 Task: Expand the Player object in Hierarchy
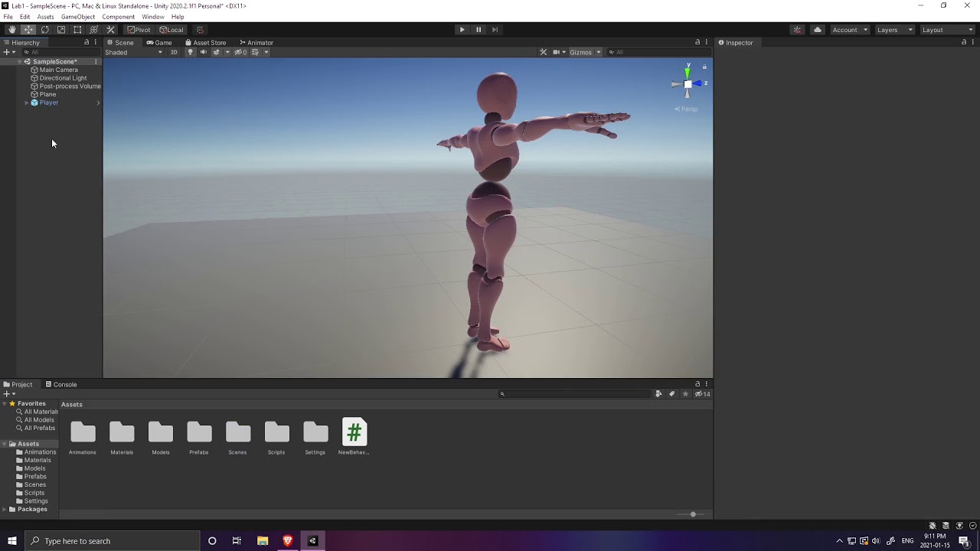(x=27, y=103)
